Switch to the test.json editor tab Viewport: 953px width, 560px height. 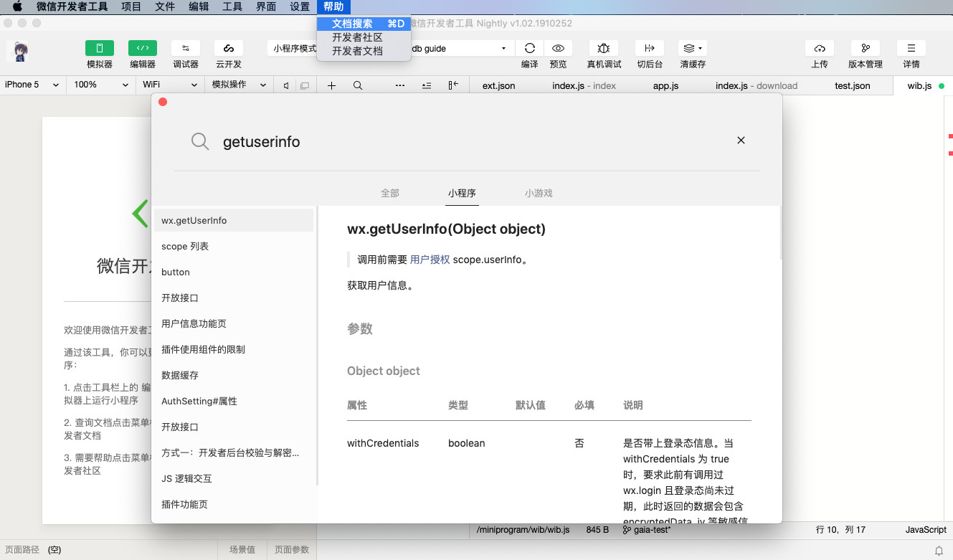coord(853,85)
